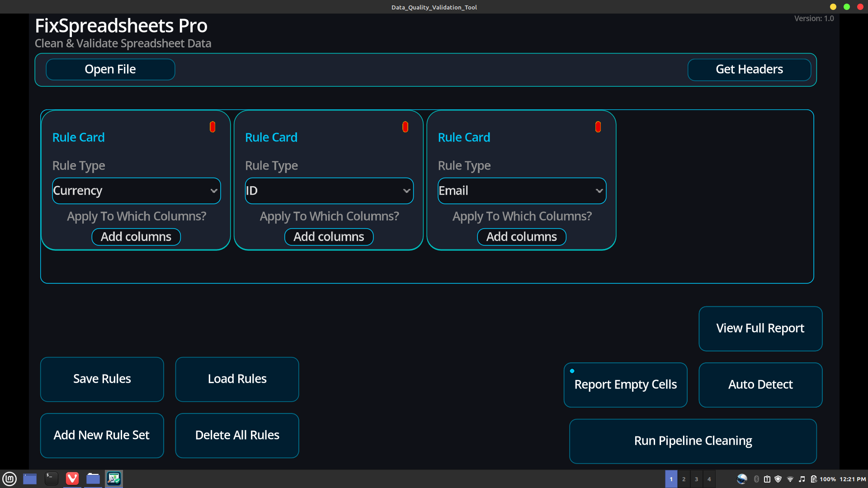The width and height of the screenshot is (868, 488).
Task: Click Auto Detect button
Action: point(760,385)
